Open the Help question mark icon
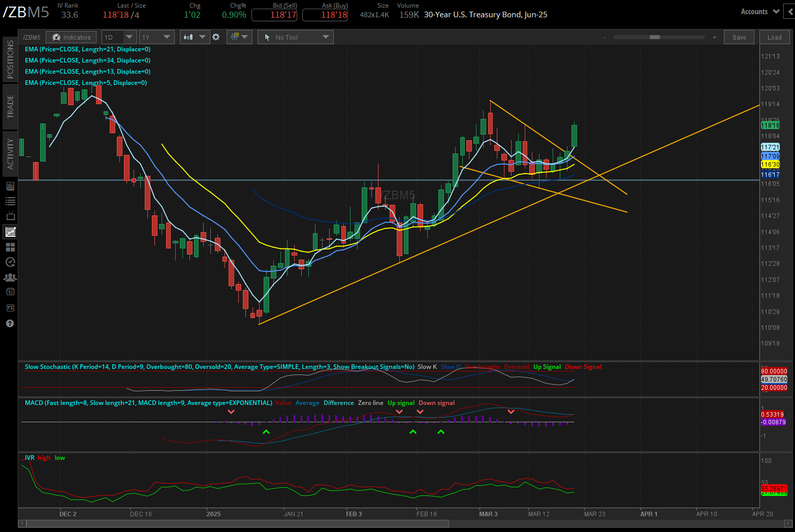 click(x=10, y=324)
